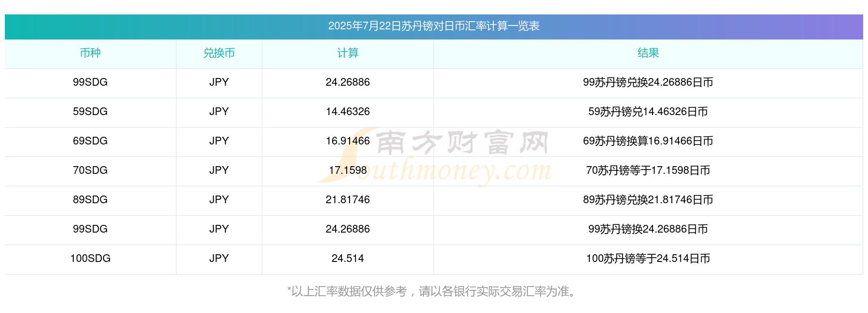
Task: Select the "结果" column header
Action: (648, 53)
